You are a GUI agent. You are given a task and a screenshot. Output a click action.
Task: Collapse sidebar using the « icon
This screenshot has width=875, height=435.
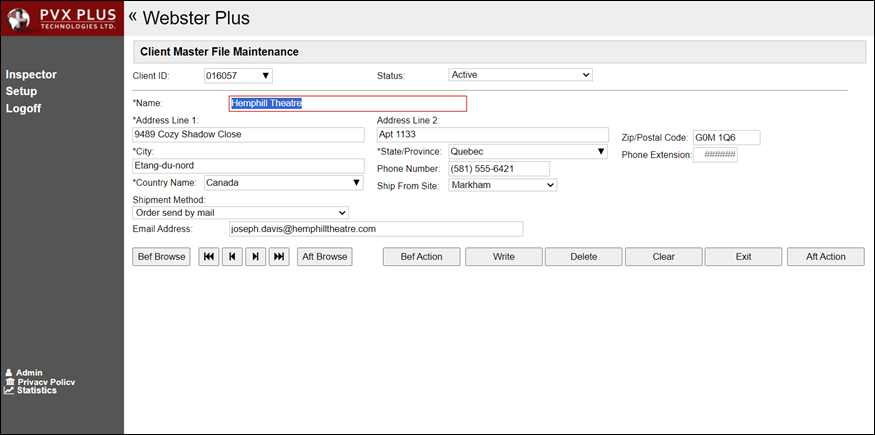133,16
